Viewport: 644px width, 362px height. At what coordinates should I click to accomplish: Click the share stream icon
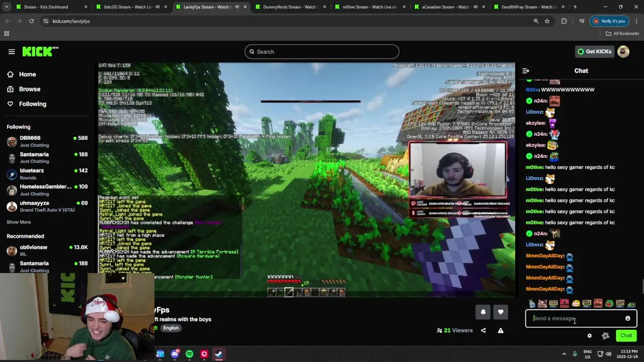[484, 330]
